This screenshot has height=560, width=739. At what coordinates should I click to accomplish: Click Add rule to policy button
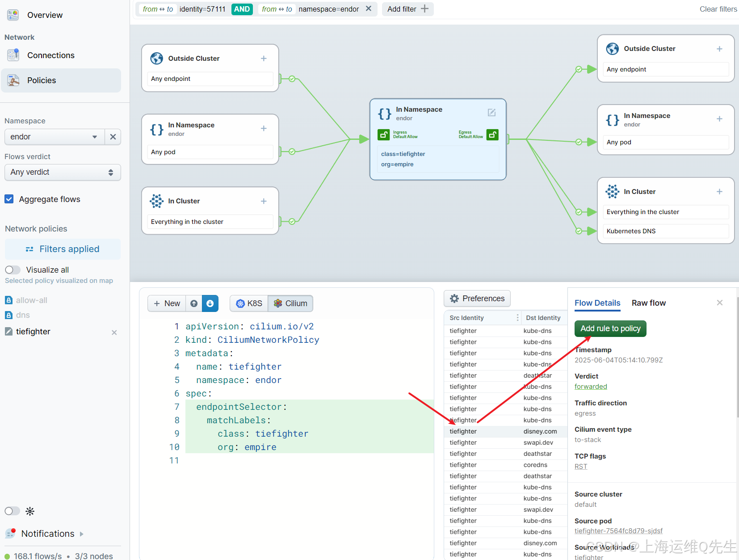point(610,328)
